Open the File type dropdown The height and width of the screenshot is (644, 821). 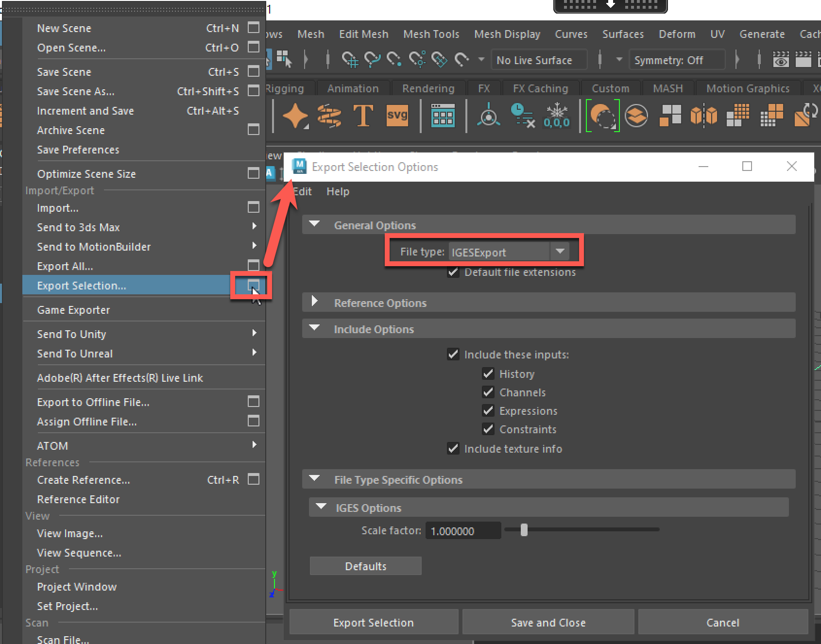pos(560,251)
